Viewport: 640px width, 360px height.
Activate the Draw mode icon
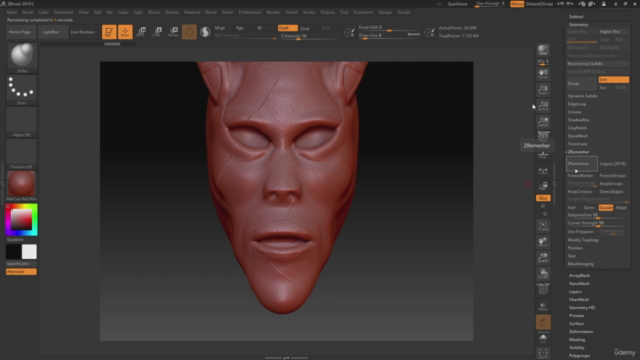click(x=125, y=32)
